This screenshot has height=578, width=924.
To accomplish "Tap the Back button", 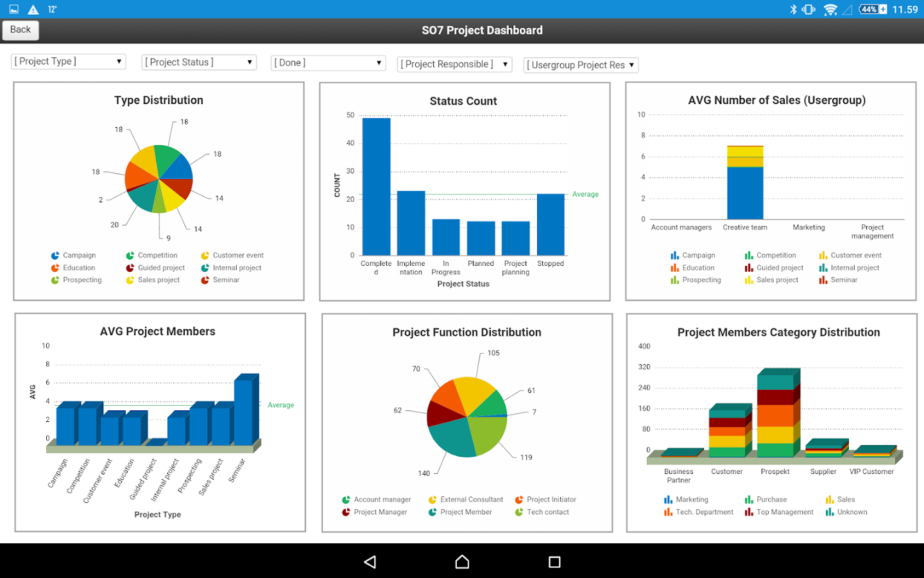I will point(21,30).
